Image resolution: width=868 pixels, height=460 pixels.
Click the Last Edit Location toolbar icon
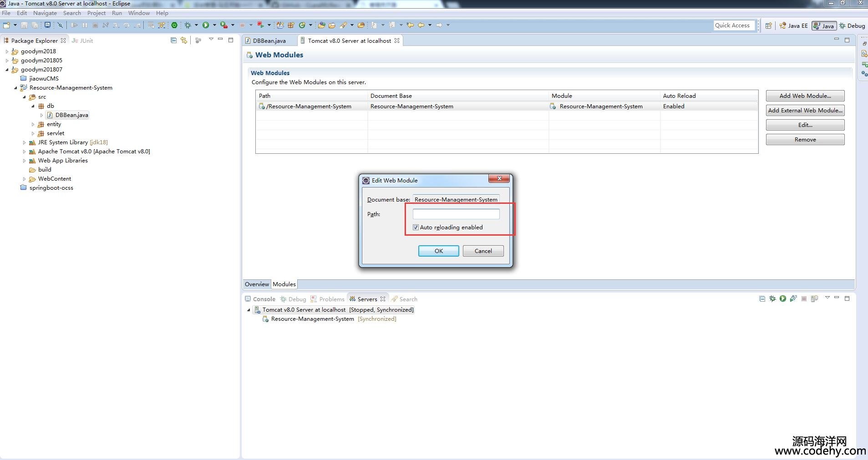[410, 25]
